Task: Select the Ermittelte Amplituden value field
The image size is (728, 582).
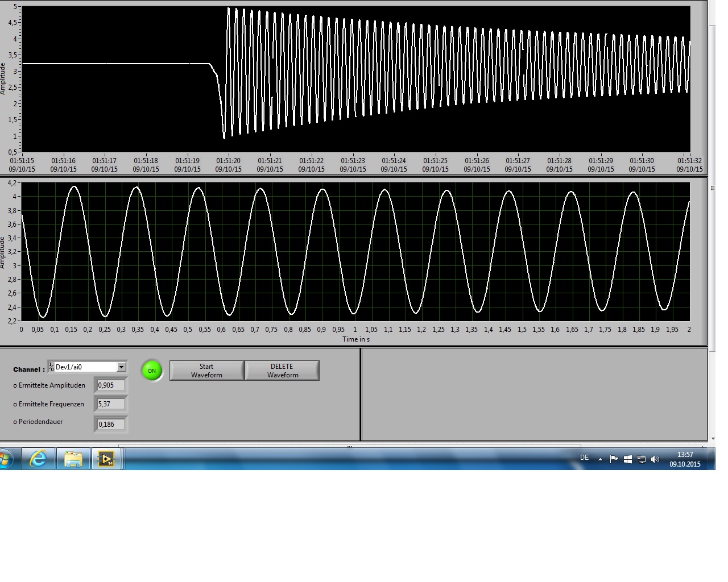Action: point(110,385)
